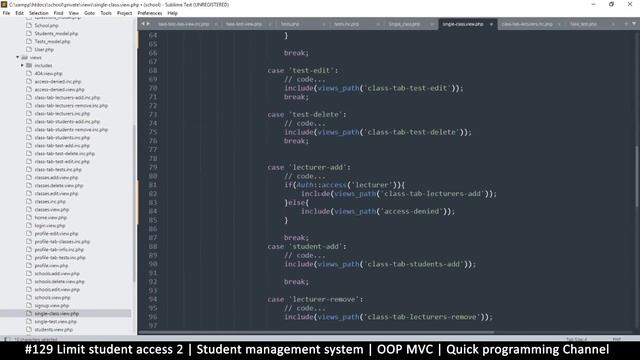Open the Project menu
Screen dimensions: 640x360
(x=124, y=13)
